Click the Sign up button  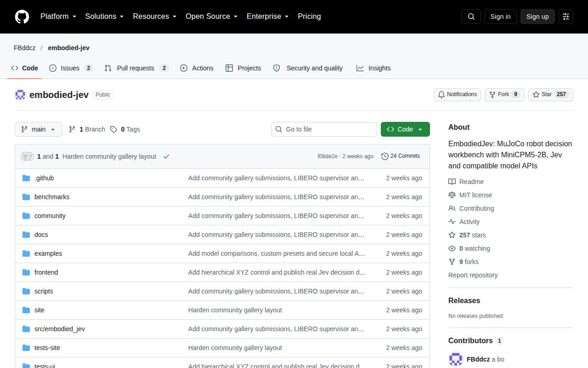[x=537, y=17]
